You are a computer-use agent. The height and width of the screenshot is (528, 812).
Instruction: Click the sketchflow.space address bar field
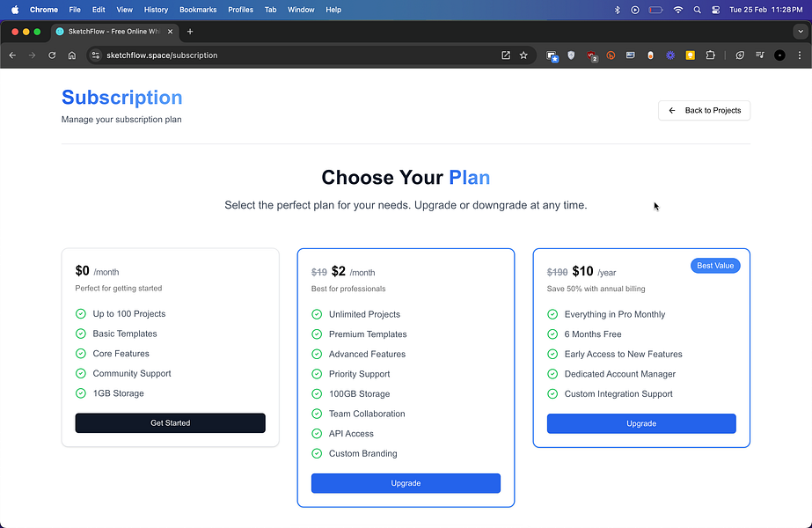(x=300, y=55)
